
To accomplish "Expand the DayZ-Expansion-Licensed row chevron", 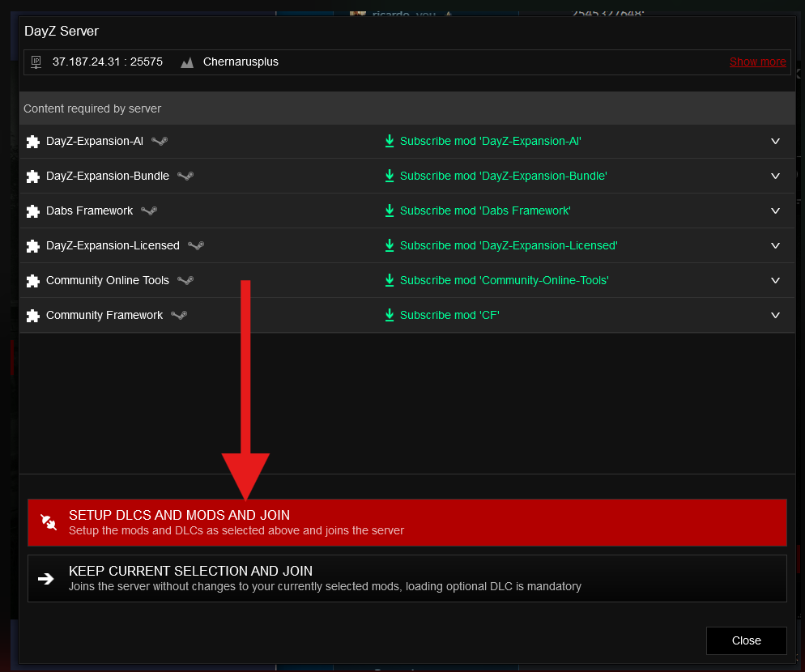I will tap(775, 245).
